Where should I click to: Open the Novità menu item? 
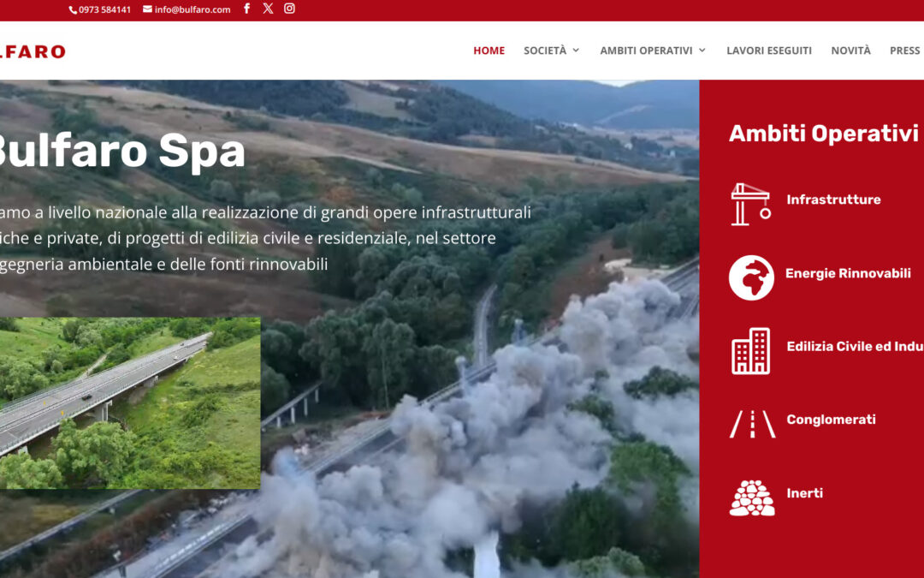click(851, 51)
